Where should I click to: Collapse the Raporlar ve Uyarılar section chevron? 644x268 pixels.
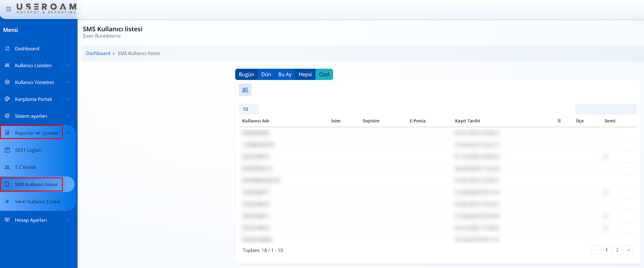(x=67, y=133)
